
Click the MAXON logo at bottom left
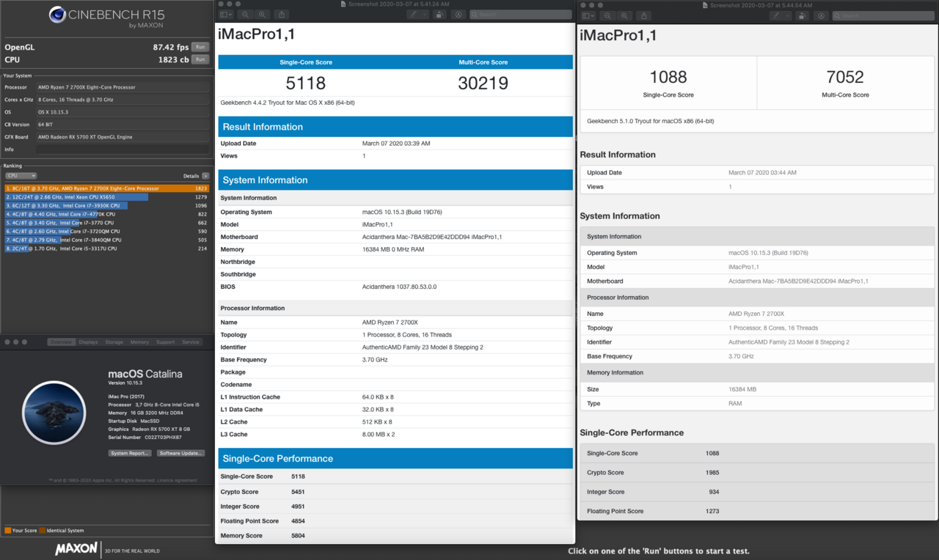click(x=76, y=548)
